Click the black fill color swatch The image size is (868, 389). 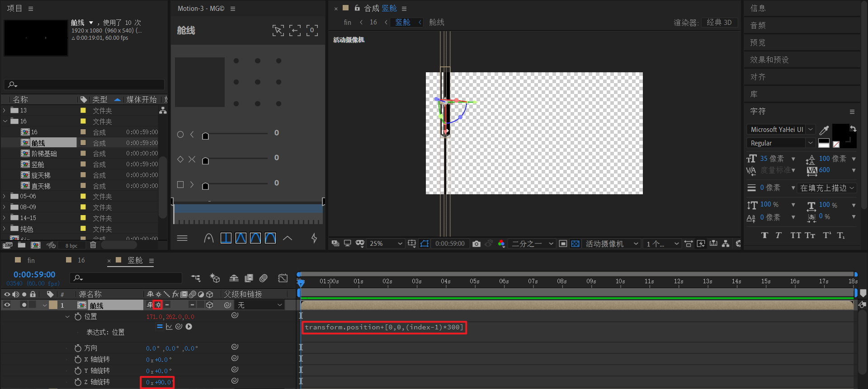[x=840, y=132]
